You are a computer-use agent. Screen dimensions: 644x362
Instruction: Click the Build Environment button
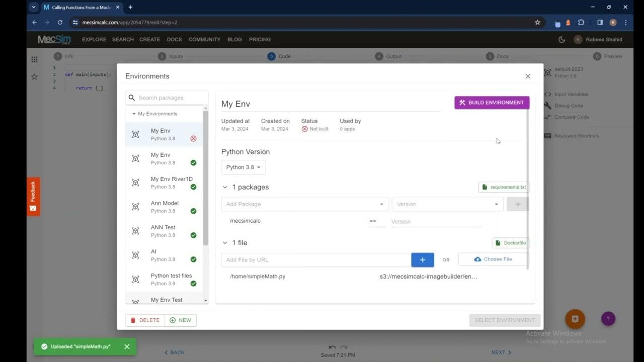492,103
